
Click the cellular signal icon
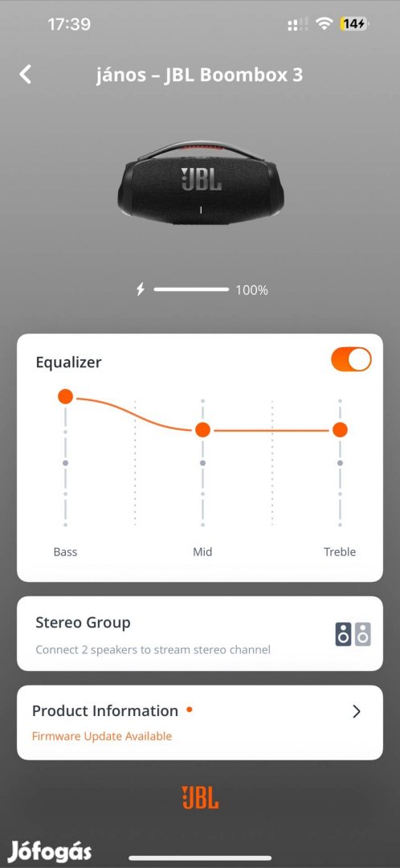(x=298, y=24)
